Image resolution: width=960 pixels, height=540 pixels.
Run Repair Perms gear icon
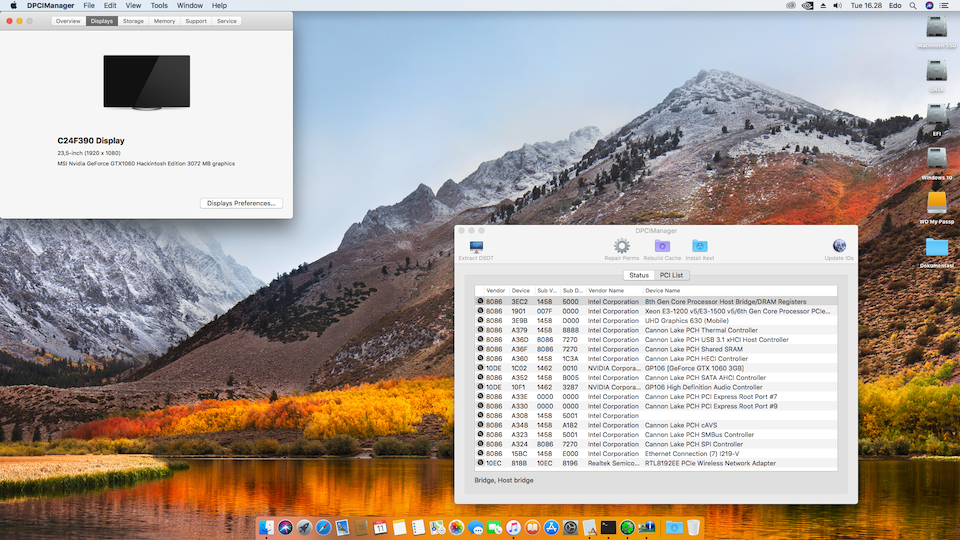click(621, 246)
